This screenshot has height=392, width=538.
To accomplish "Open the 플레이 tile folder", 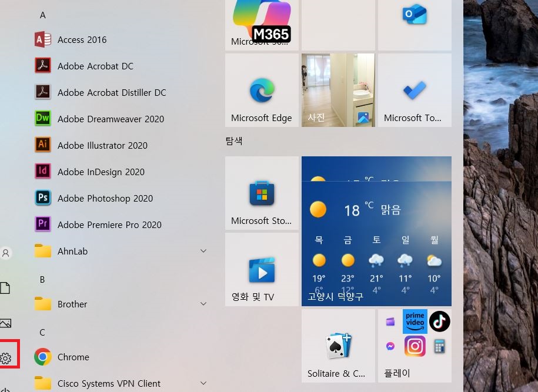I will point(415,346).
